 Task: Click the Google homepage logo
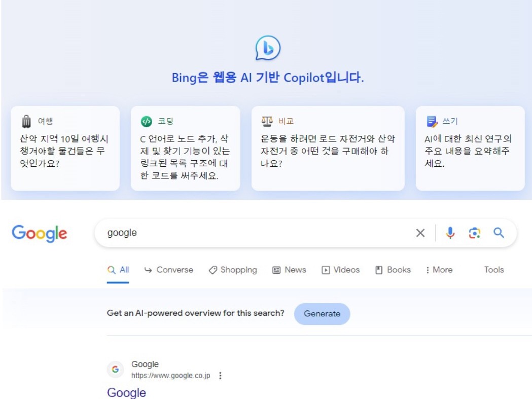point(39,233)
